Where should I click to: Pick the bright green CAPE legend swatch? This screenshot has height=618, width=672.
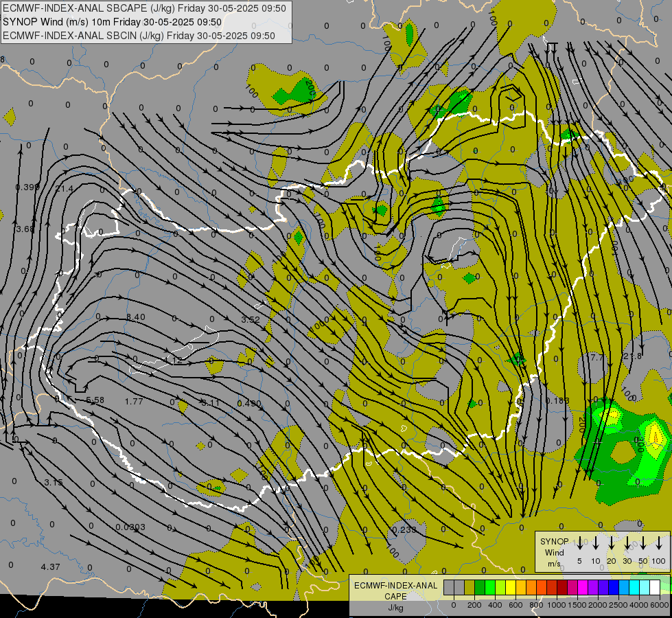coord(490,587)
